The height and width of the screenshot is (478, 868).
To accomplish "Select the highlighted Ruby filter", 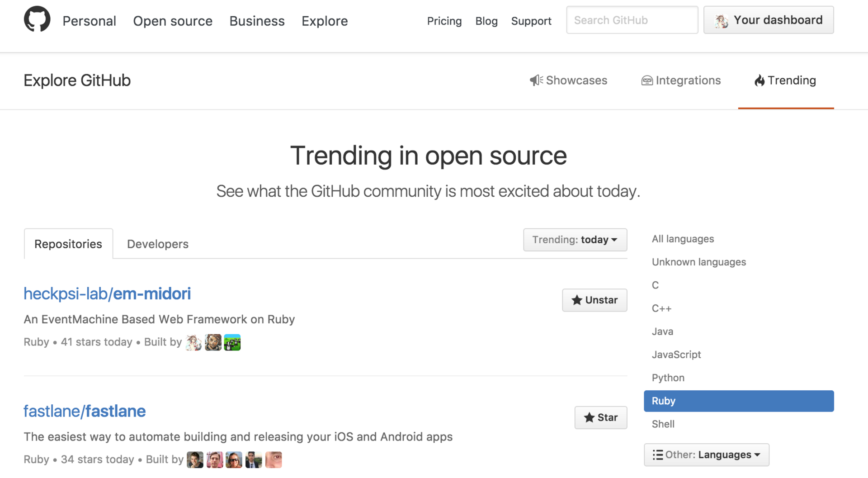I will pos(739,401).
